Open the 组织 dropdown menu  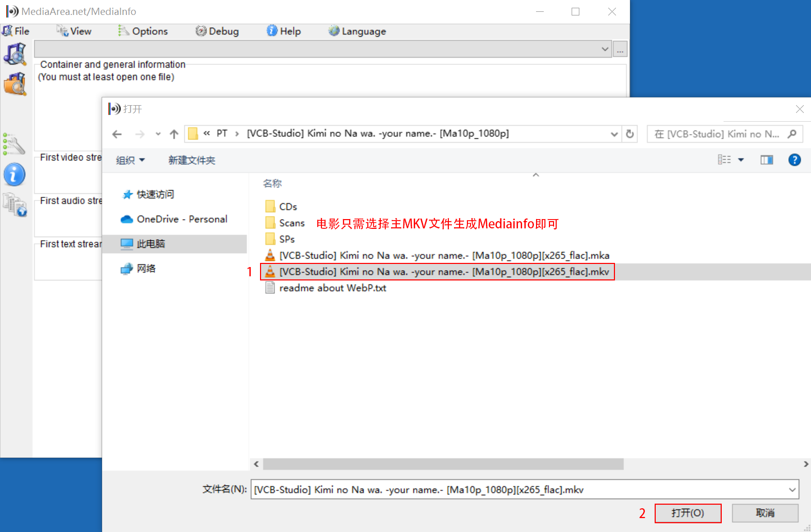click(130, 160)
